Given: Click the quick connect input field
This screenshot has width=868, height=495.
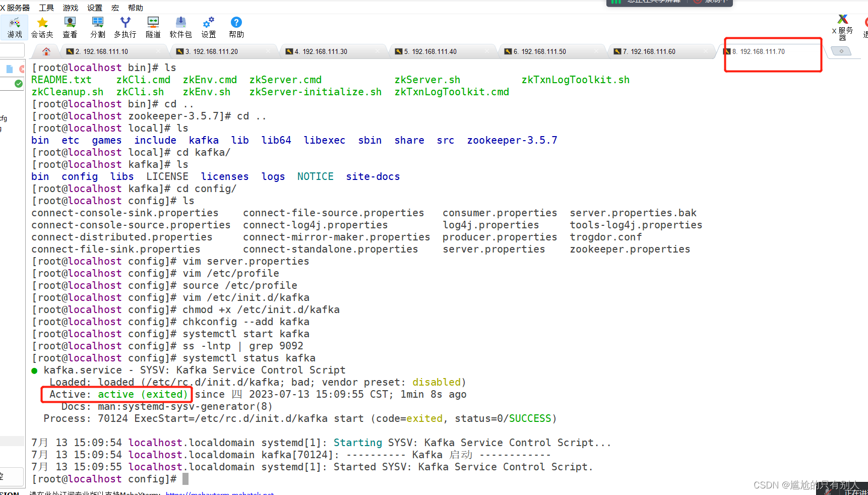Looking at the screenshot, I should pyautogui.click(x=12, y=50).
